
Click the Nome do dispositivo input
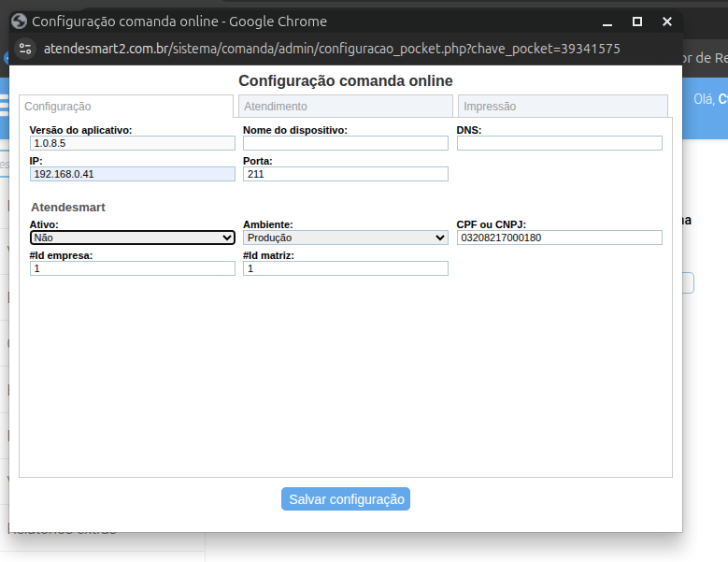tap(346, 143)
